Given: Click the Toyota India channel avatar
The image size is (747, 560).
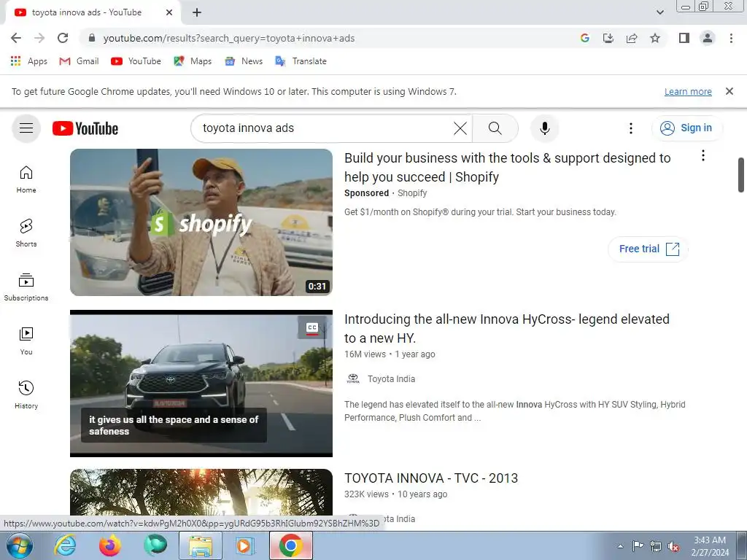Looking at the screenshot, I should (353, 379).
